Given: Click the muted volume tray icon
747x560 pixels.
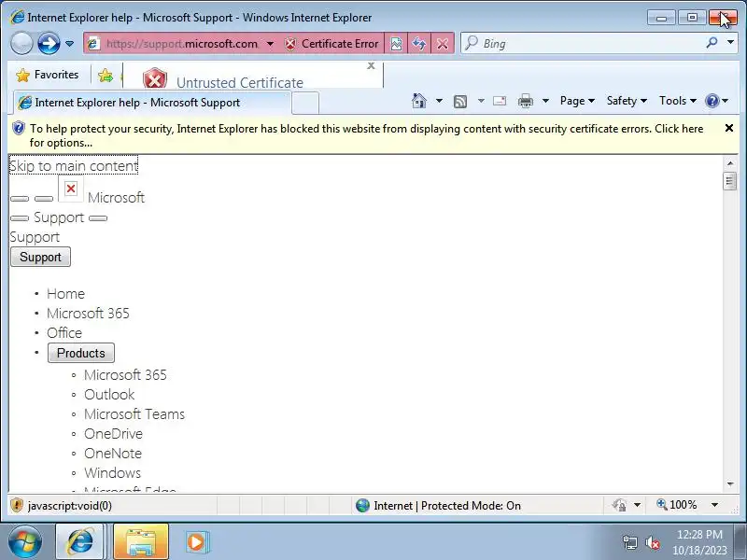Looking at the screenshot, I should (652, 542).
